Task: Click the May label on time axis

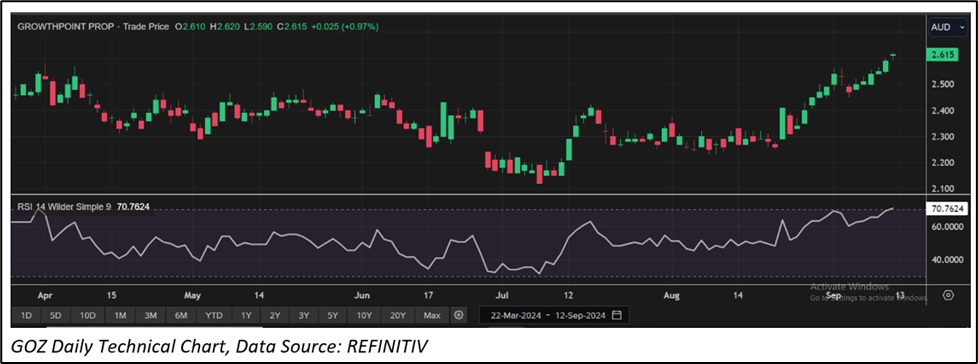Action: pos(193,294)
